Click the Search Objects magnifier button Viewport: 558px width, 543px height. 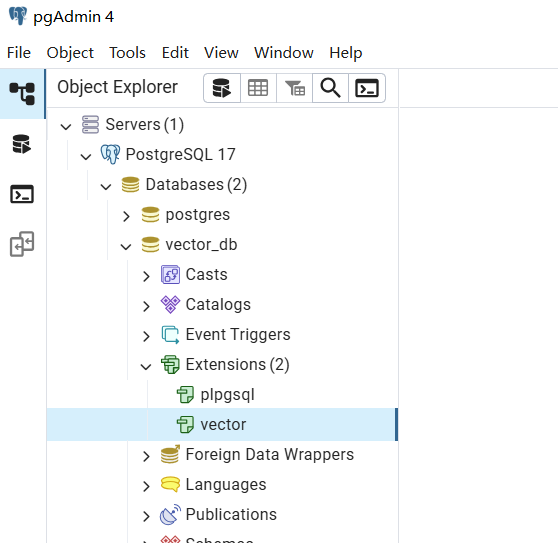click(330, 88)
